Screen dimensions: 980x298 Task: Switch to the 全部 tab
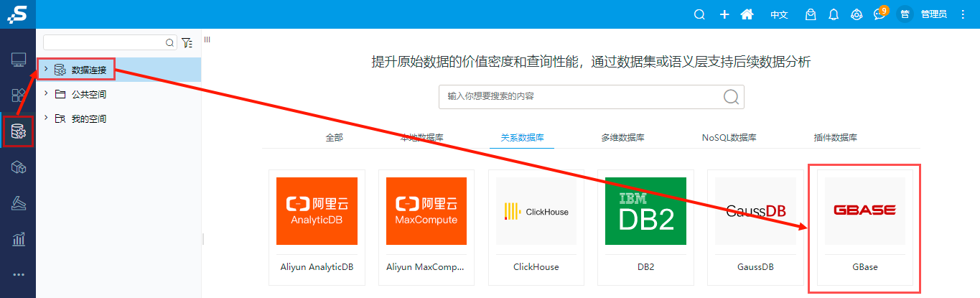click(334, 137)
